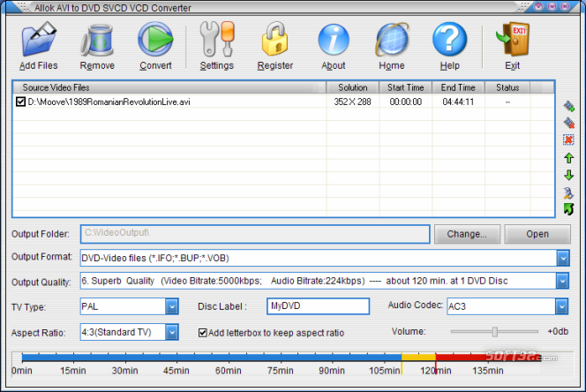Click the yellow disc capacity bar segment

pos(418,358)
